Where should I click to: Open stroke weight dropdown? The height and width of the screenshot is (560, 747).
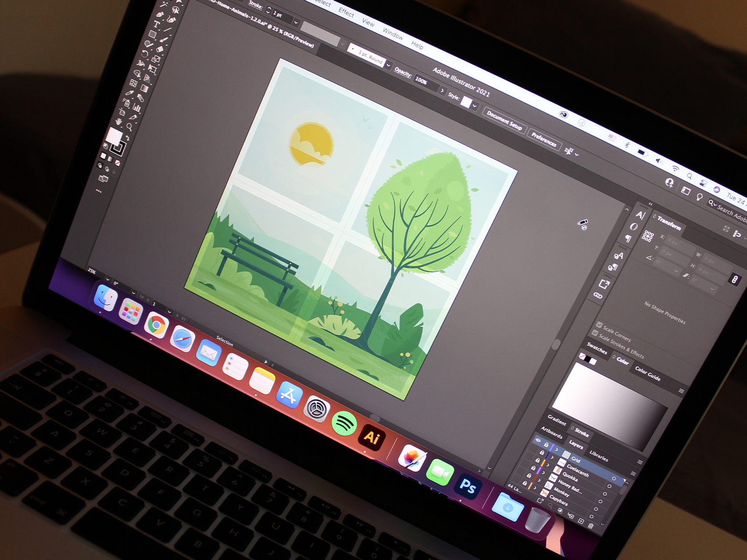(296, 22)
